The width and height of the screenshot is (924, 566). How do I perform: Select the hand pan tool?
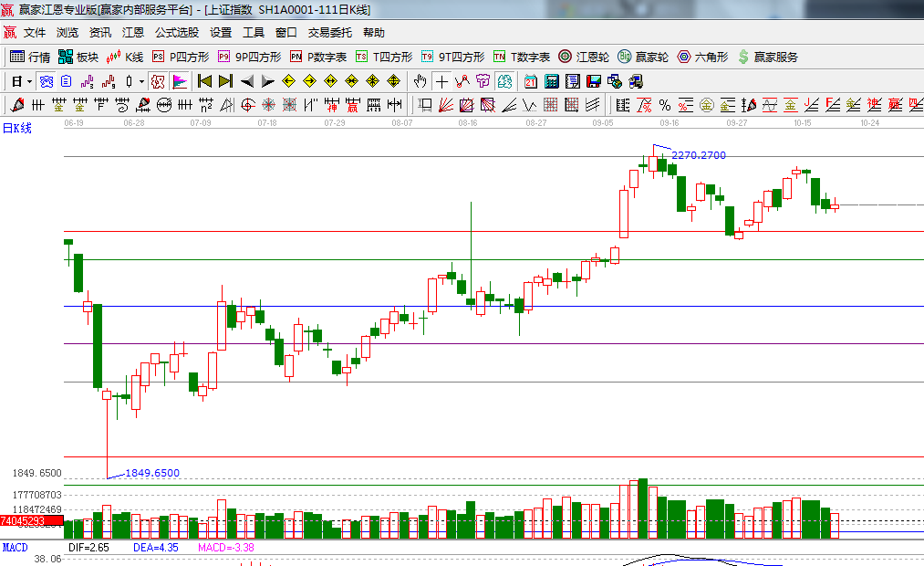[x=420, y=81]
